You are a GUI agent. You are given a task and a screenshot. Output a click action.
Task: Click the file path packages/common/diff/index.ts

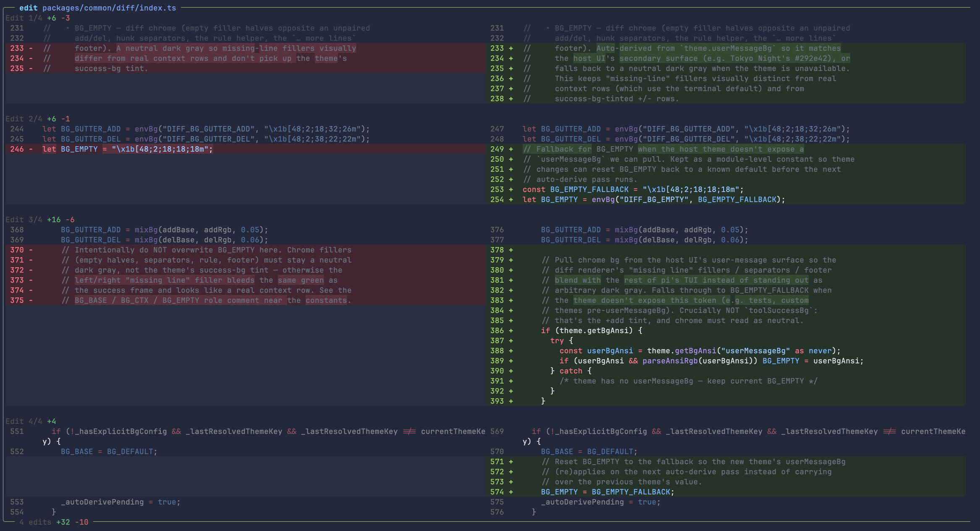pos(109,8)
